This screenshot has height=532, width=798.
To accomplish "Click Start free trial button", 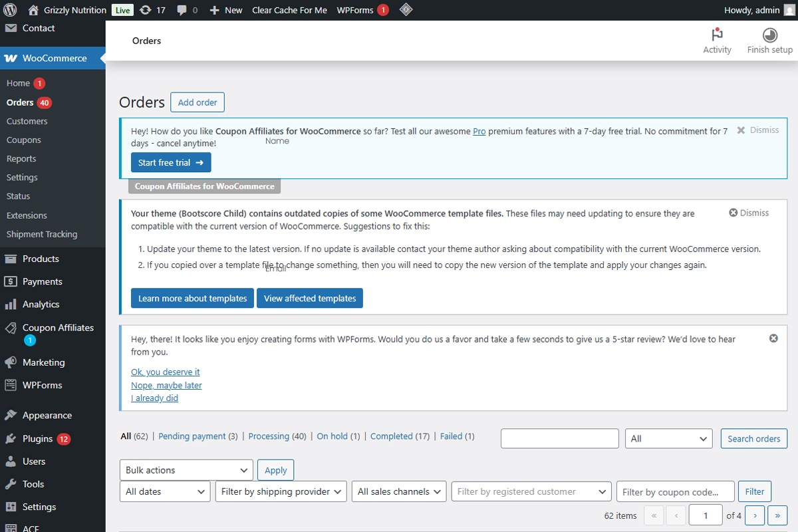I will coord(171,162).
